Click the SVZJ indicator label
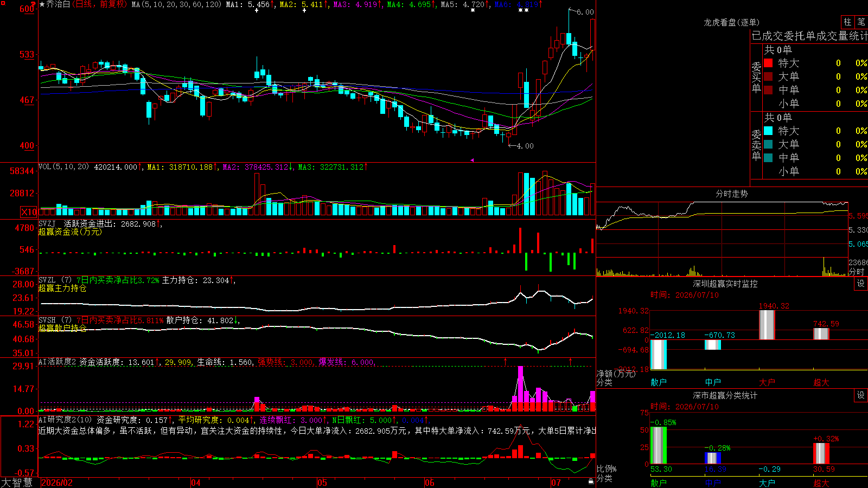The height and width of the screenshot is (488, 868). [x=47, y=223]
